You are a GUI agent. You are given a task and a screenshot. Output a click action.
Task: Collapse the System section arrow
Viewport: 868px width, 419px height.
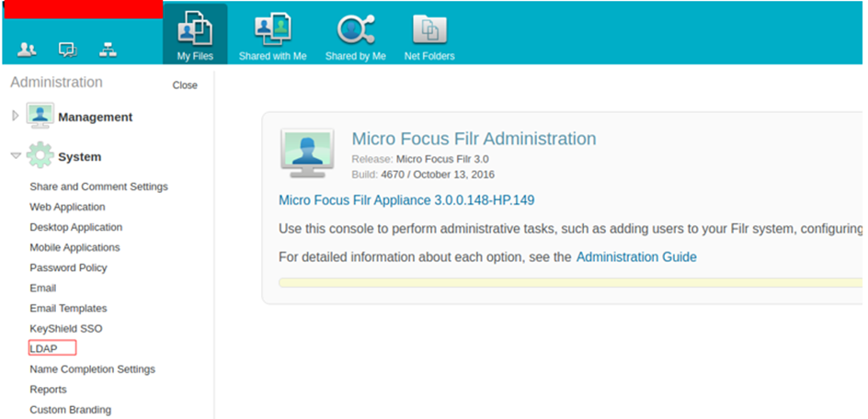coord(16,156)
